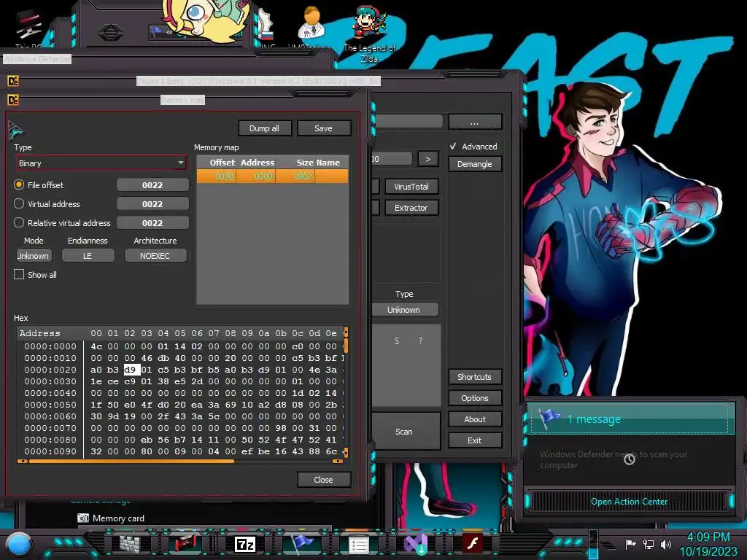
Task: Click the Dump all button
Action: point(264,128)
